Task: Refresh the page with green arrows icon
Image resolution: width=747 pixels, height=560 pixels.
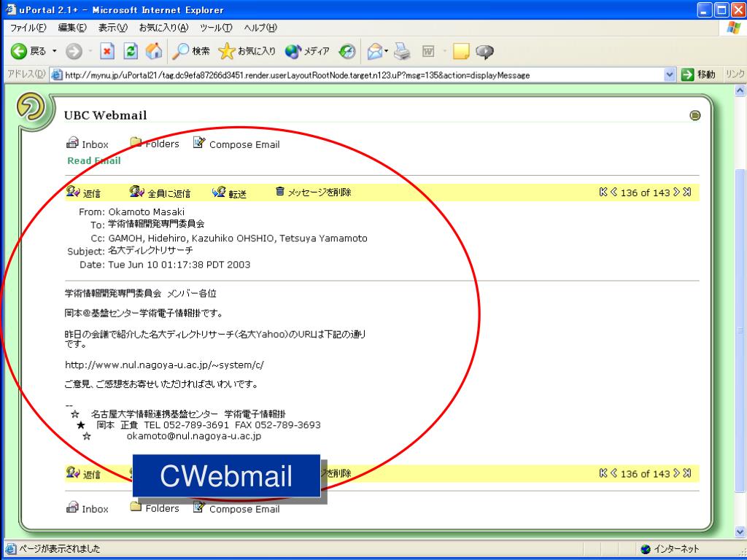Action: (131, 51)
